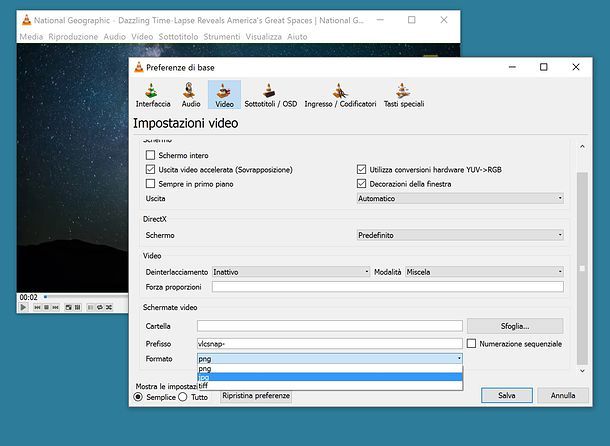Click seek bar in VLC player
This screenshot has height=446, width=610.
click(x=86, y=297)
